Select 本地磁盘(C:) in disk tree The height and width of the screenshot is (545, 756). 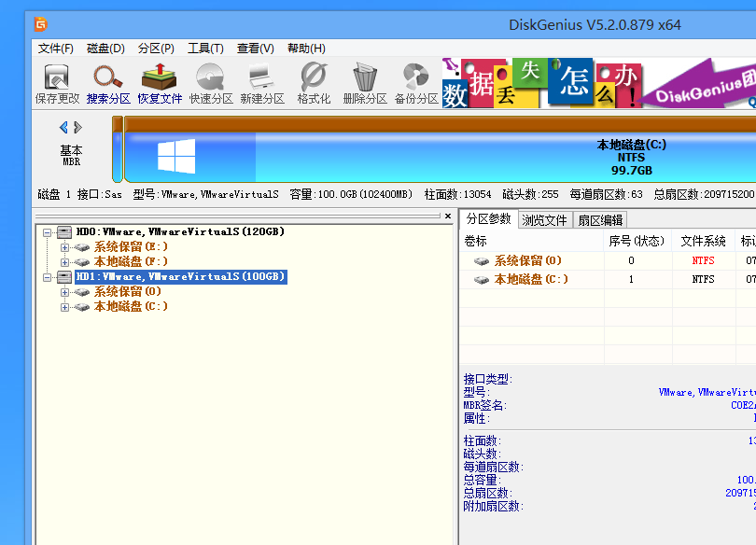tap(131, 306)
